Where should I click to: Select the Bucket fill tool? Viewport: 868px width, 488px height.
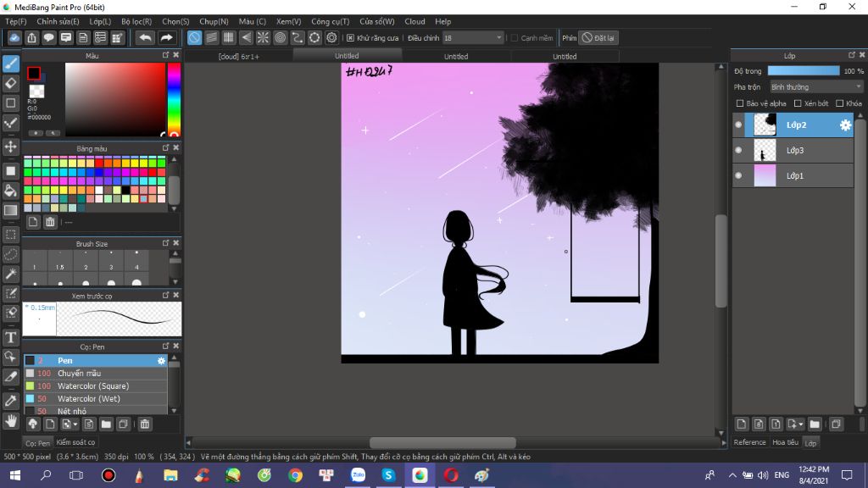(x=11, y=191)
